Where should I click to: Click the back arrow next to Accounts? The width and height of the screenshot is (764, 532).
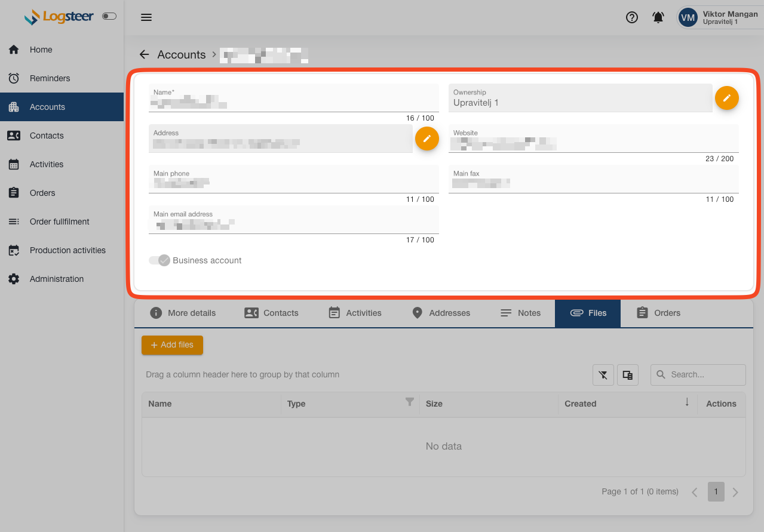[144, 54]
